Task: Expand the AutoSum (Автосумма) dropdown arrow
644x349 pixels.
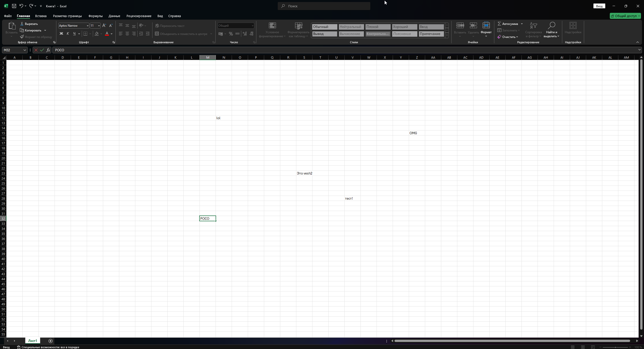Action: pyautogui.click(x=522, y=24)
